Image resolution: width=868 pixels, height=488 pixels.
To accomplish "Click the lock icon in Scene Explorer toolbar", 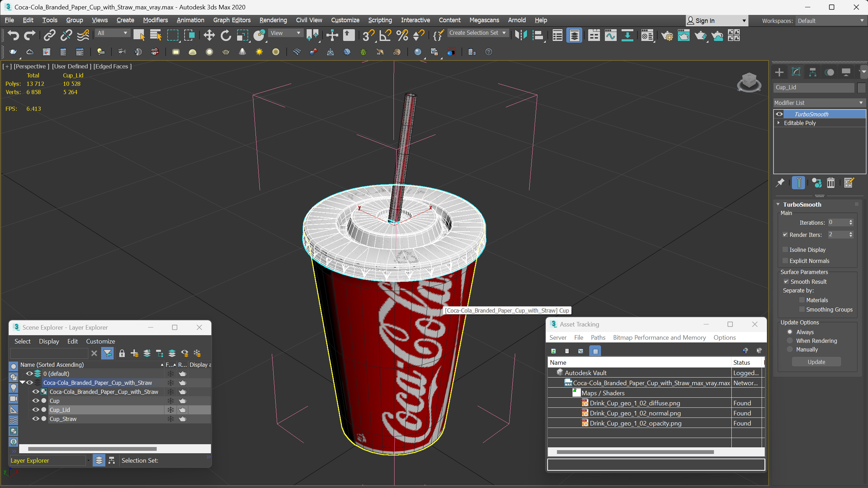I will pyautogui.click(x=122, y=353).
